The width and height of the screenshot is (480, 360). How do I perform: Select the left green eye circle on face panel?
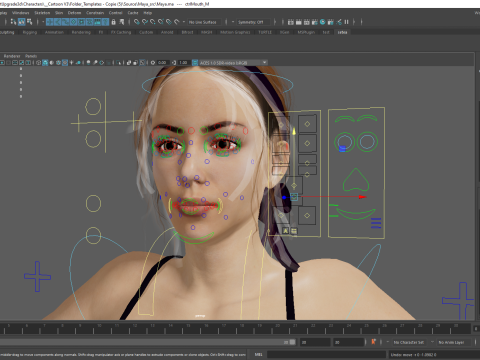344,142
